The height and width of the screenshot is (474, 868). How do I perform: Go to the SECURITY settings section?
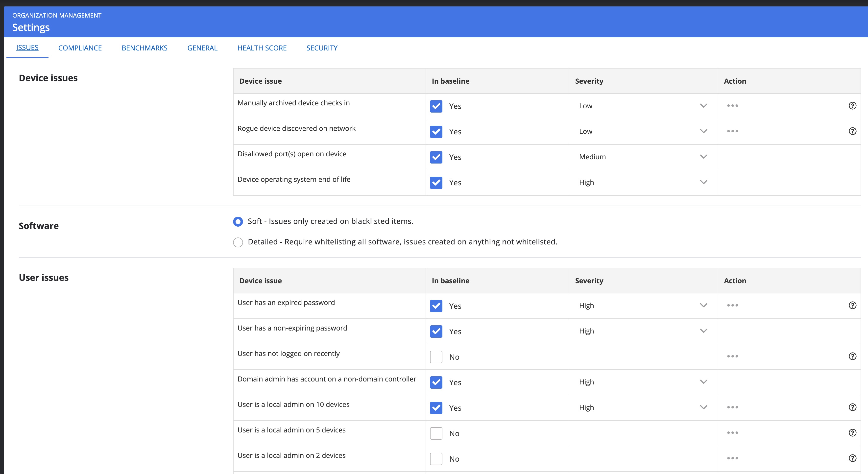(322, 47)
